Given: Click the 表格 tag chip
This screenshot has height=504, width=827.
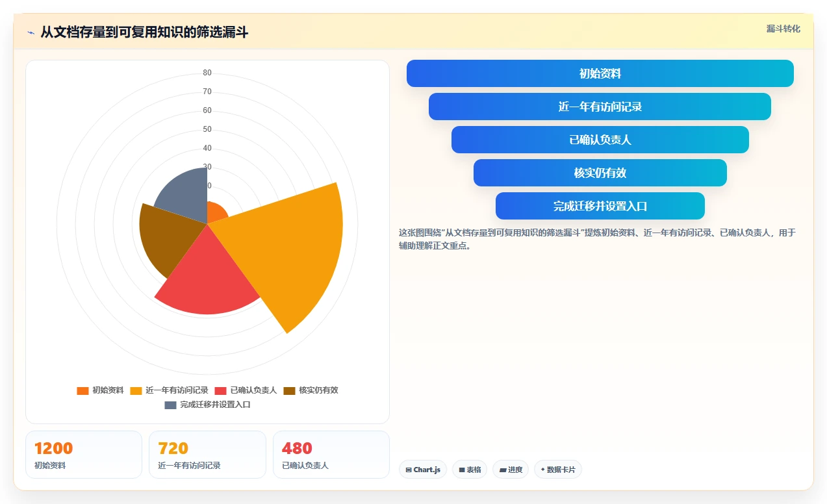Looking at the screenshot, I should point(470,470).
